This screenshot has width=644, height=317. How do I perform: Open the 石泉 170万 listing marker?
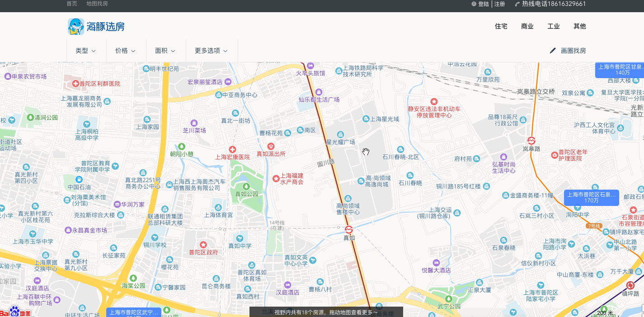[592, 198]
